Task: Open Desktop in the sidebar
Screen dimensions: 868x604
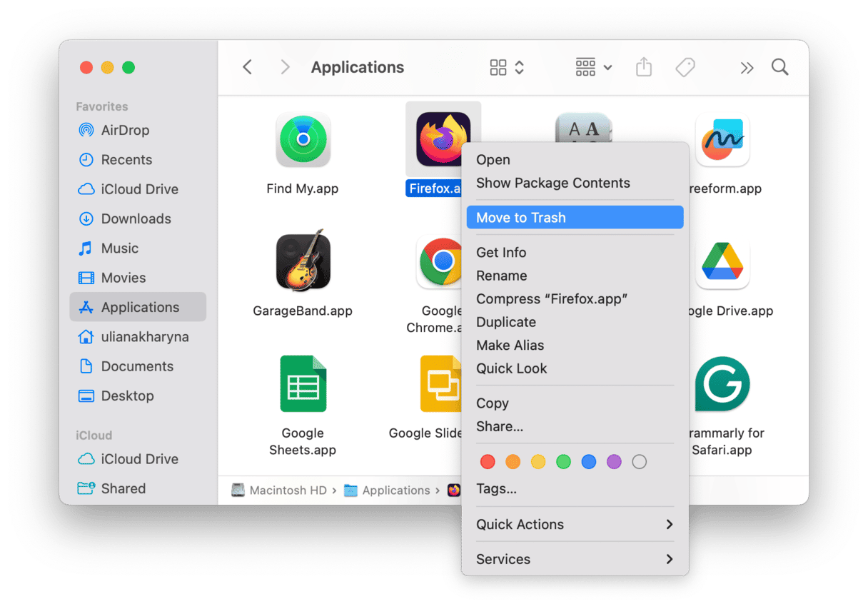Action: [138, 396]
